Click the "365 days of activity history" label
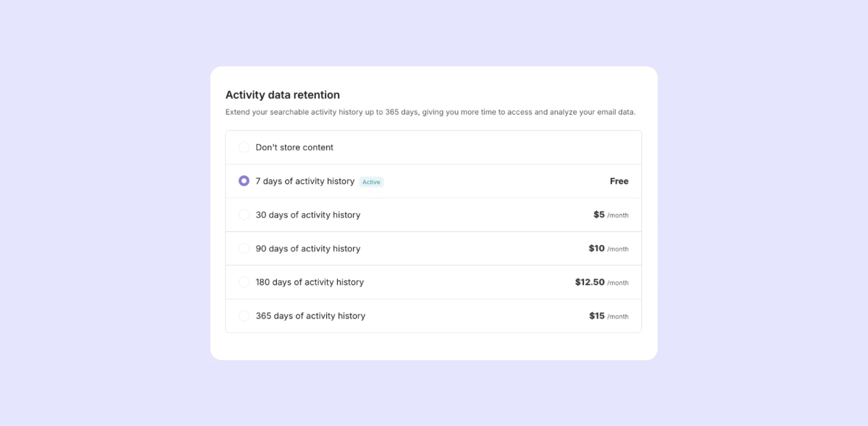The width and height of the screenshot is (868, 426). click(310, 316)
